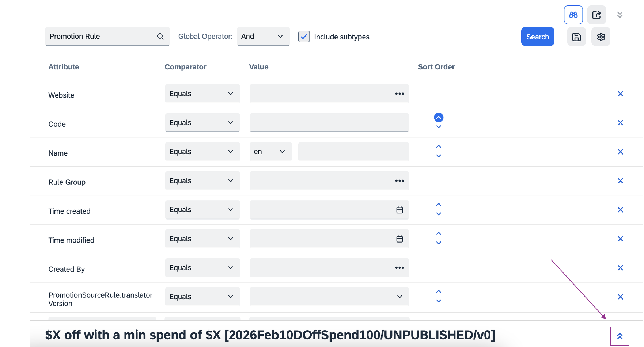Remove the Rule Group condition row
The width and height of the screenshot is (644, 347).
click(x=620, y=181)
